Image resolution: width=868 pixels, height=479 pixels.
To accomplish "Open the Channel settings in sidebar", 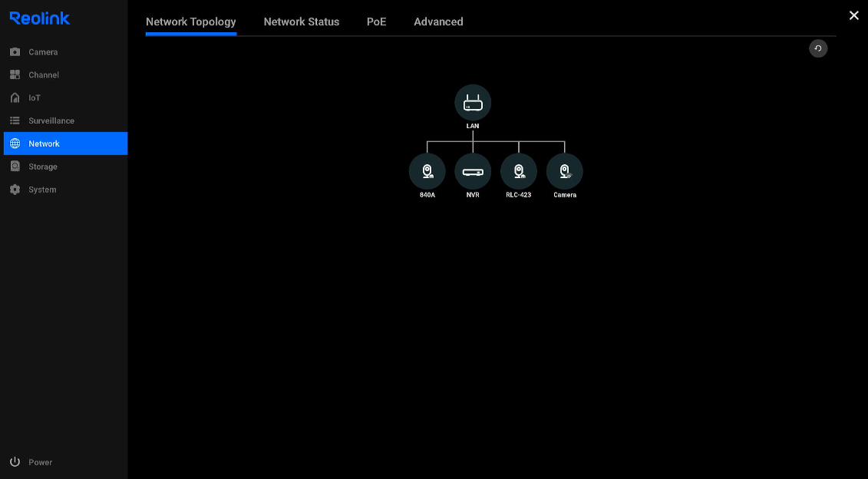I will pyautogui.click(x=65, y=74).
